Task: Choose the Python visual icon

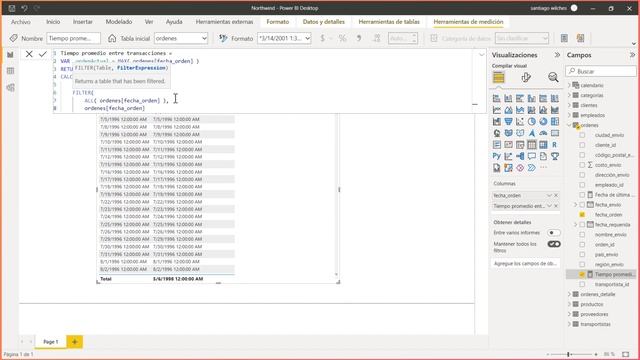Action: pyautogui.click(x=496, y=156)
